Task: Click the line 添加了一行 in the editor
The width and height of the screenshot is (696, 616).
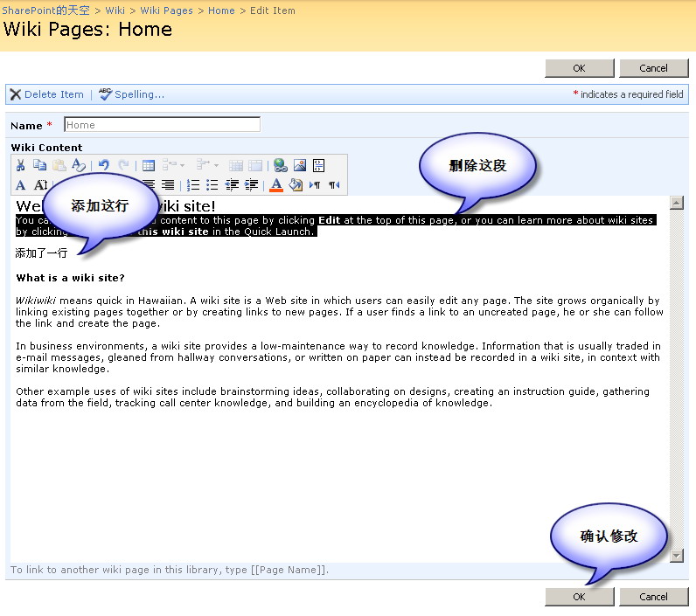Action: tap(41, 253)
